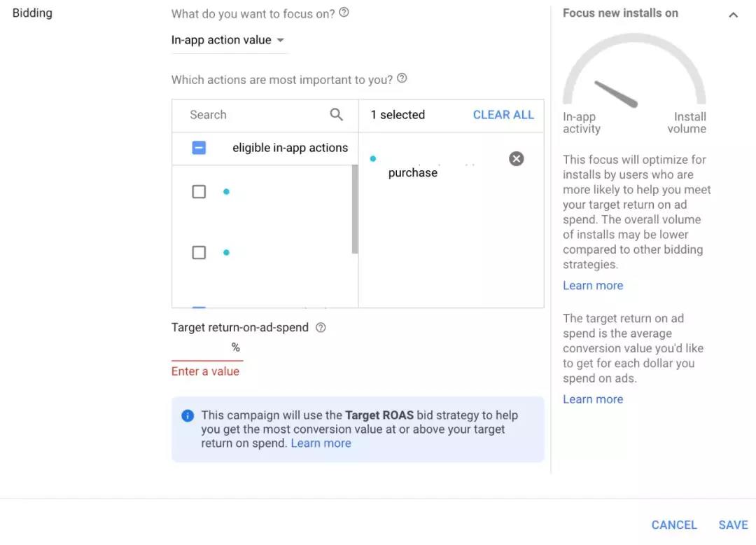
Task: Toggle the "eligible in-app actions" select-all checkbox
Action: pyautogui.click(x=199, y=148)
